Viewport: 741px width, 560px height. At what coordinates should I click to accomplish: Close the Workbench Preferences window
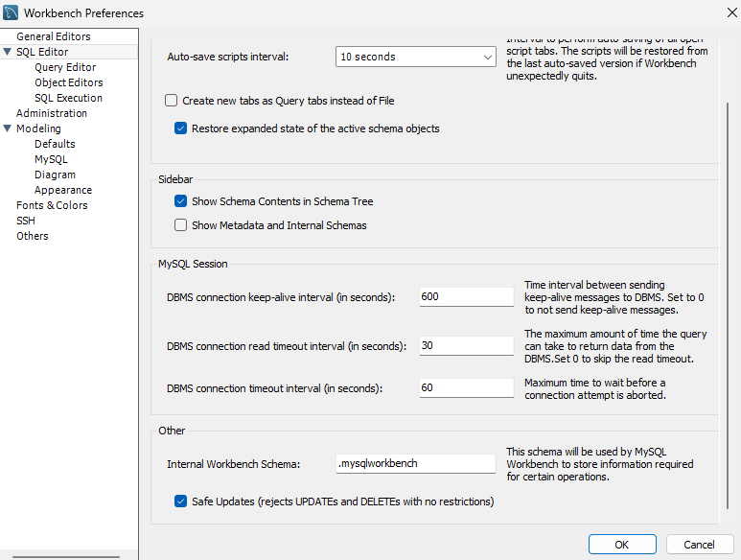(x=731, y=12)
